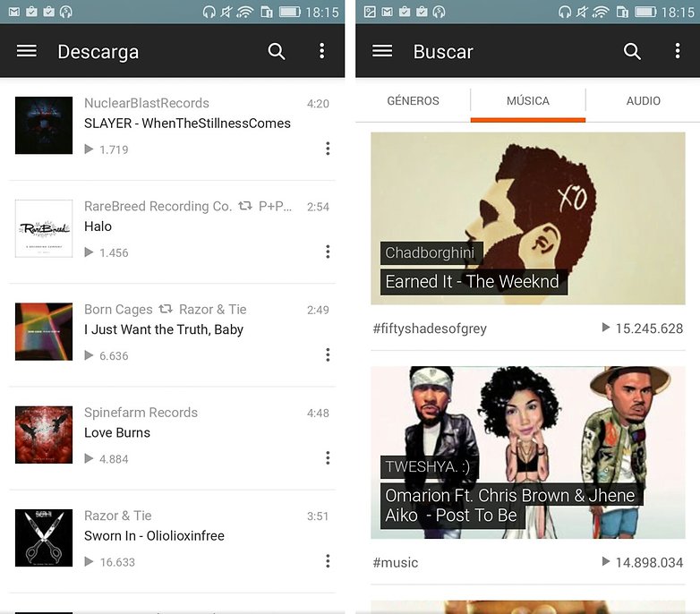700x614 pixels.
Task: Tap 'Born Cages' artist name
Action: (118, 309)
